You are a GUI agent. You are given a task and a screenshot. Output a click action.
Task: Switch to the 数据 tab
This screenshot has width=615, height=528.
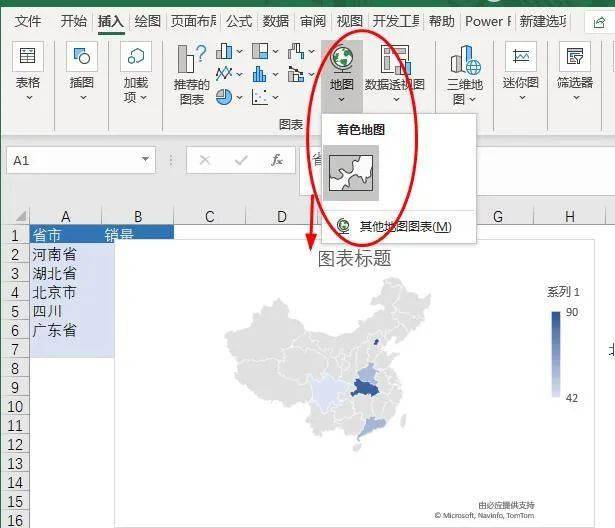[x=276, y=21]
